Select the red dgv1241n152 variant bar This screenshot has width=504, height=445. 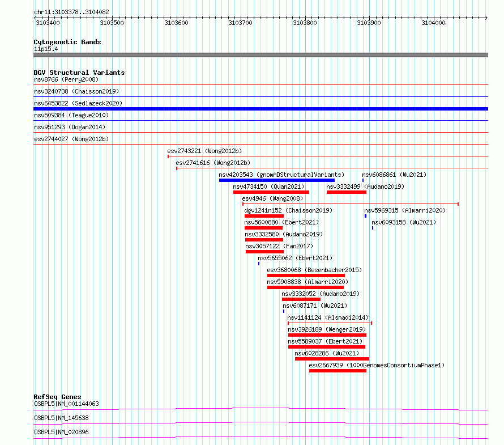click(264, 216)
